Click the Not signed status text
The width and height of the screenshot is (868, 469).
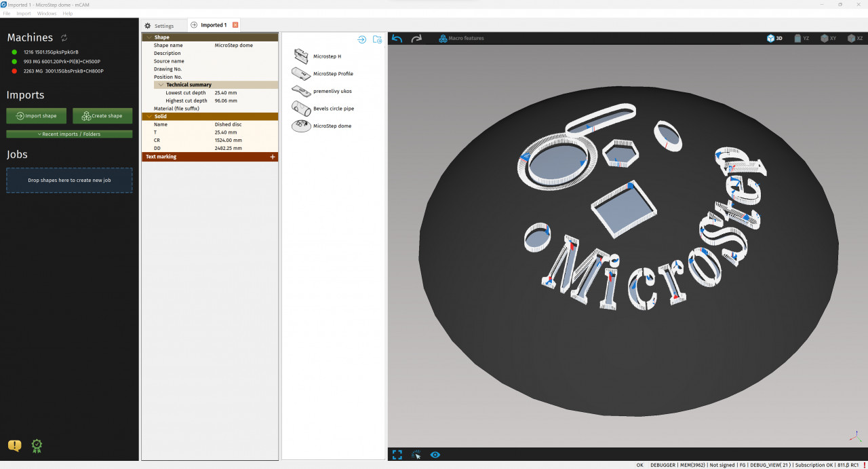point(722,465)
